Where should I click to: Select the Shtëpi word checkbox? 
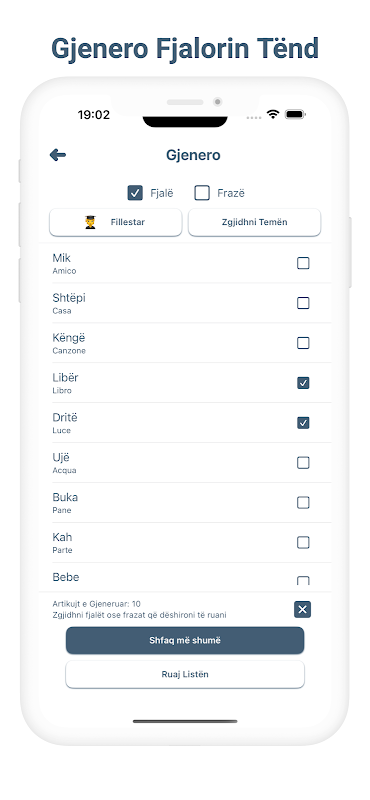coord(303,303)
